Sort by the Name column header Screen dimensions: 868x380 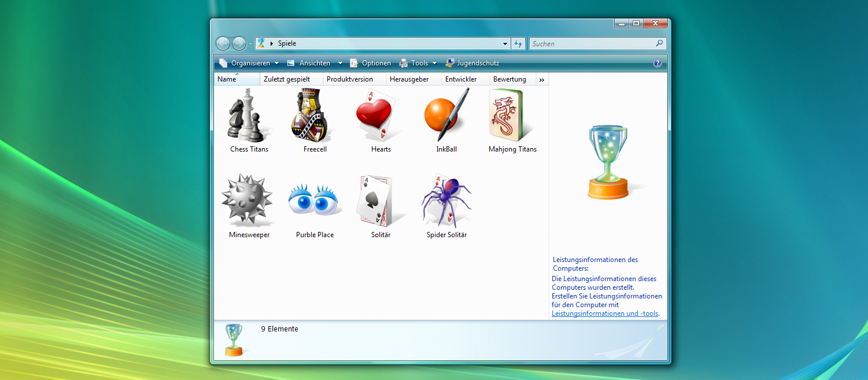pos(237,79)
